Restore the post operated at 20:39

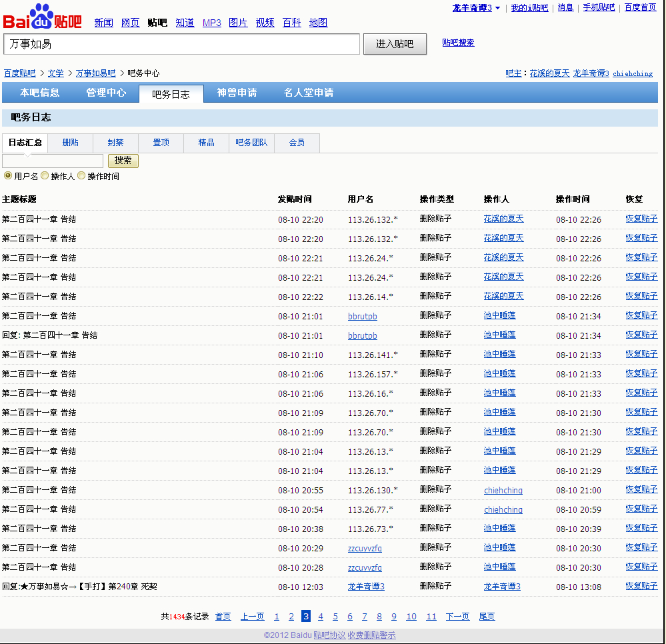(641, 528)
